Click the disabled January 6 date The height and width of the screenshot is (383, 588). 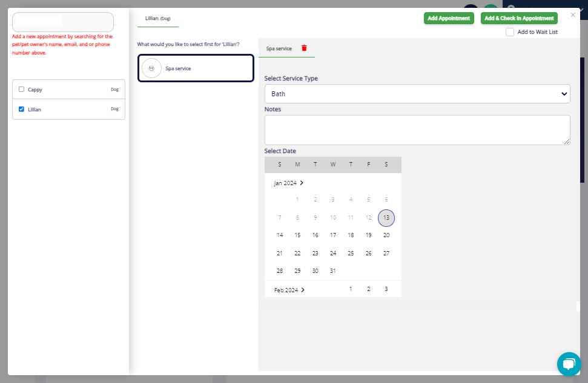[386, 200]
